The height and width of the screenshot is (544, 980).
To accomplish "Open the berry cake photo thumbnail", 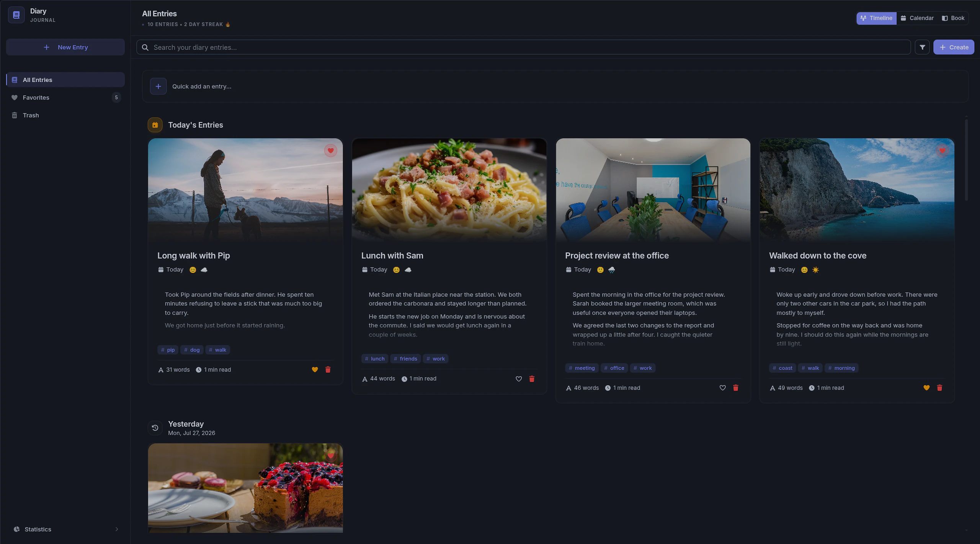I will (x=245, y=488).
